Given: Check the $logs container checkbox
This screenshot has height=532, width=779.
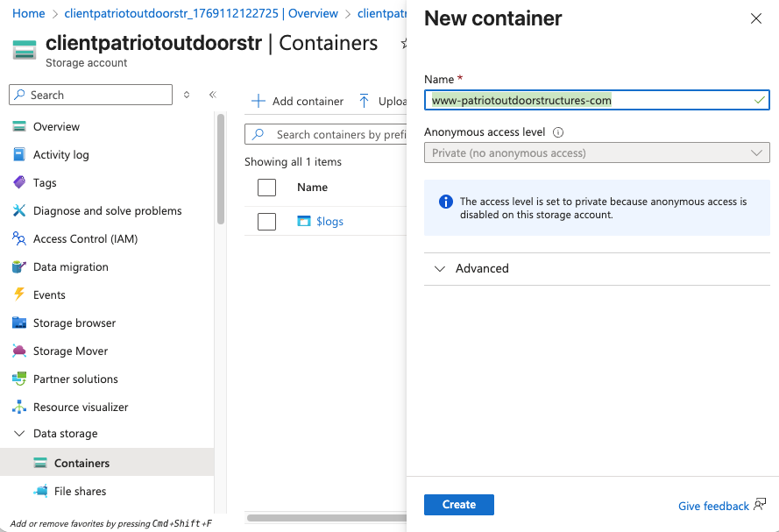Looking at the screenshot, I should point(267,222).
